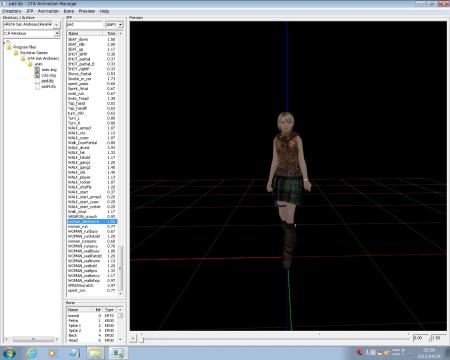Viewport: 450px width, 360px height.
Task: Select the WALK_start_armed animation
Action: [92, 197]
